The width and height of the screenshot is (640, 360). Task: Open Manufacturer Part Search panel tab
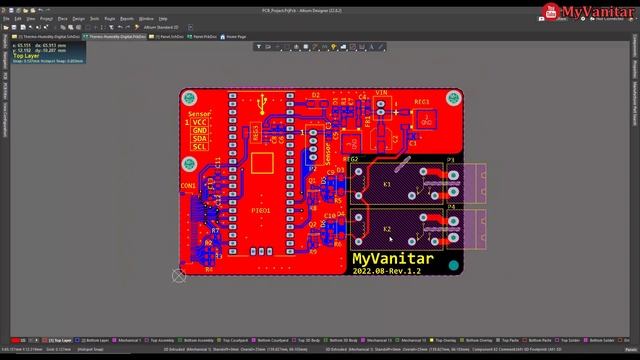click(x=635, y=103)
